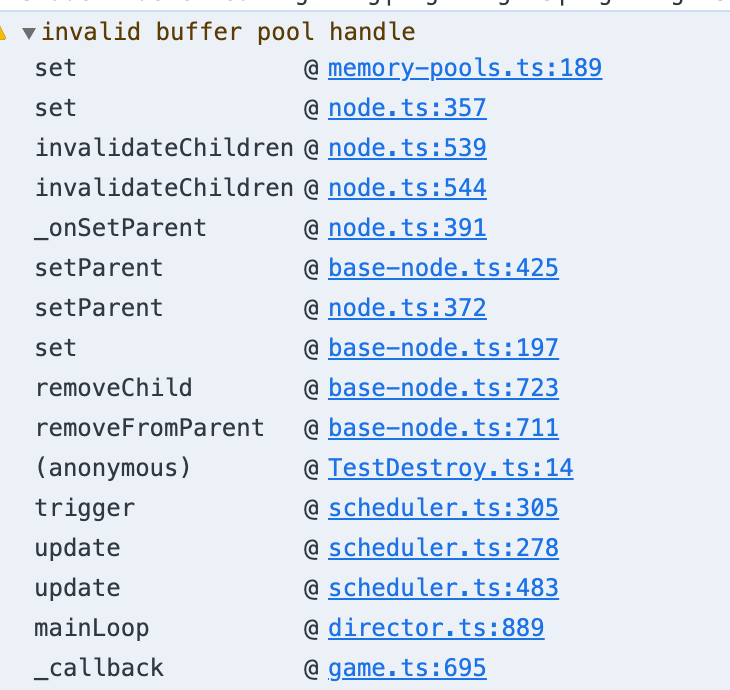Open scheduler.ts:483 source link

pos(443,588)
